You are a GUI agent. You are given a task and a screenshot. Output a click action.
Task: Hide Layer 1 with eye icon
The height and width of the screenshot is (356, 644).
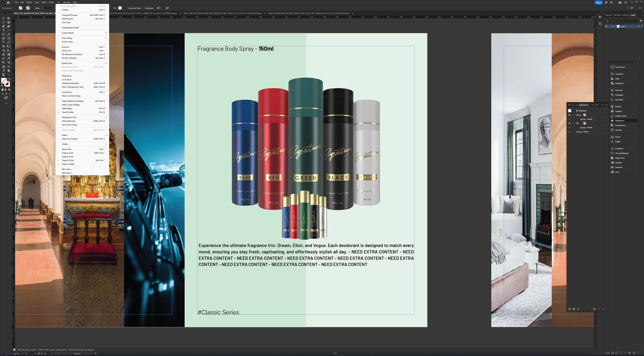606,26
